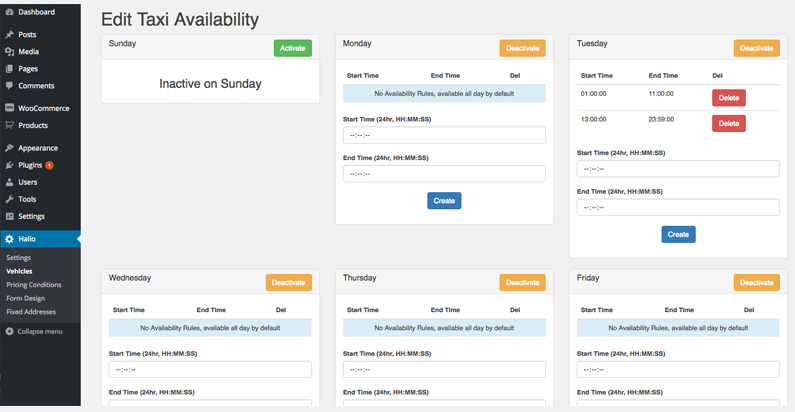This screenshot has width=795, height=412.
Task: Collapse the admin sidebar menu
Action: pos(34,331)
